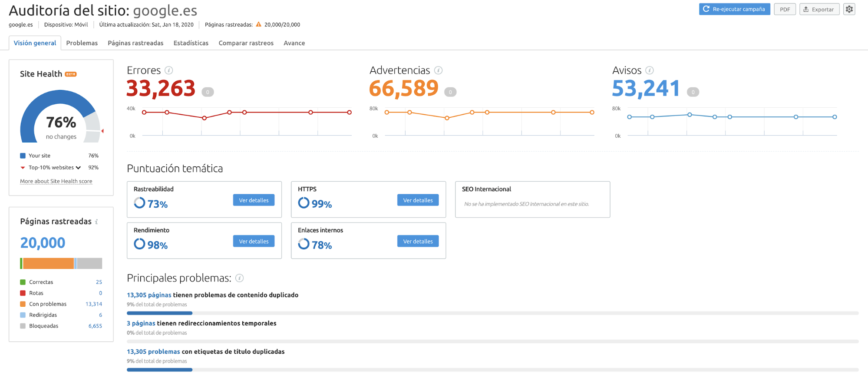The image size is (868, 378).
Task: Switch to the Problemas tab
Action: [82, 43]
